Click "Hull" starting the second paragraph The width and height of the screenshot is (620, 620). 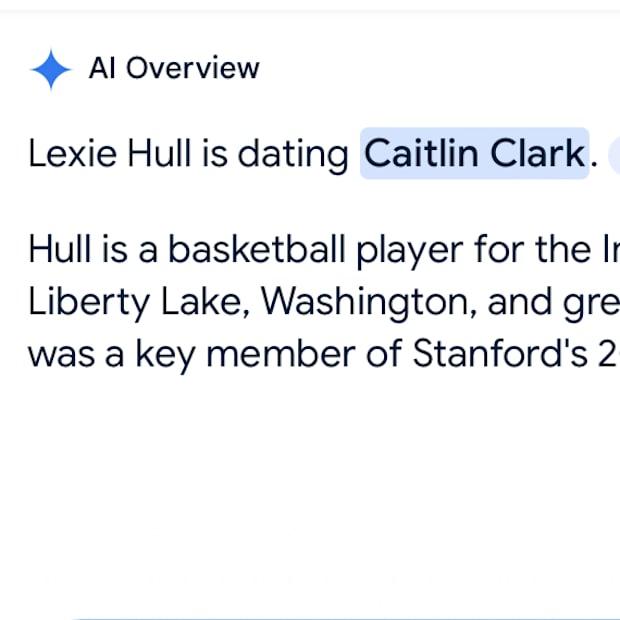click(x=59, y=248)
